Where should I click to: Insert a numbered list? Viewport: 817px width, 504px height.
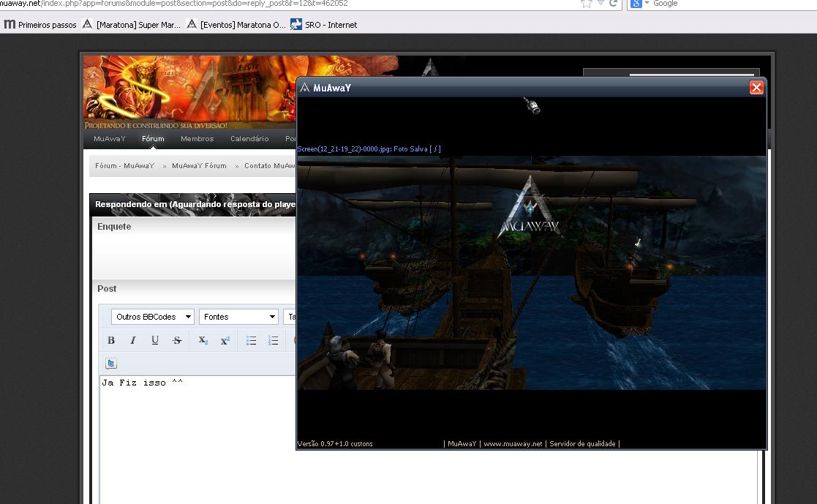(x=273, y=340)
